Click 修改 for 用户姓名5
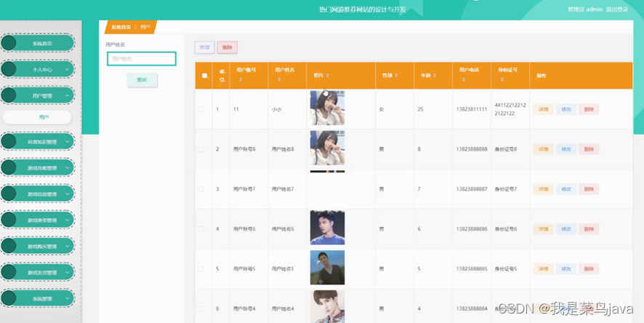 pyautogui.click(x=566, y=268)
